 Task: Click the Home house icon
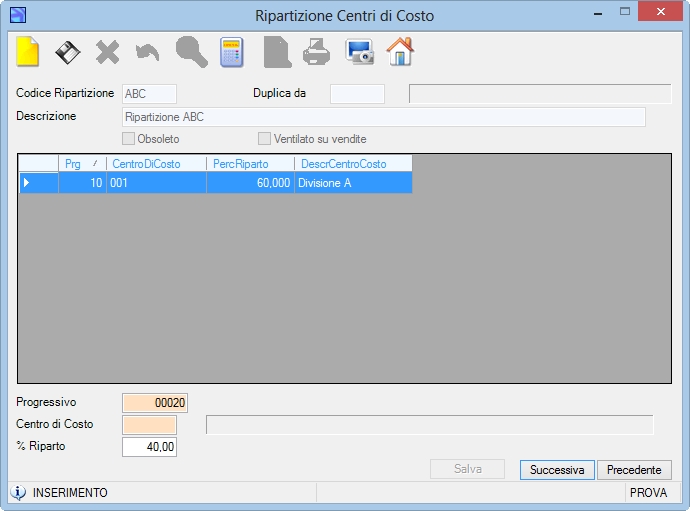400,52
